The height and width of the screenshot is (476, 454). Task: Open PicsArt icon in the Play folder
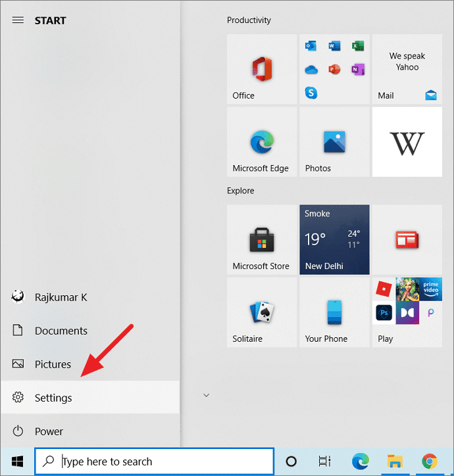coord(430,312)
